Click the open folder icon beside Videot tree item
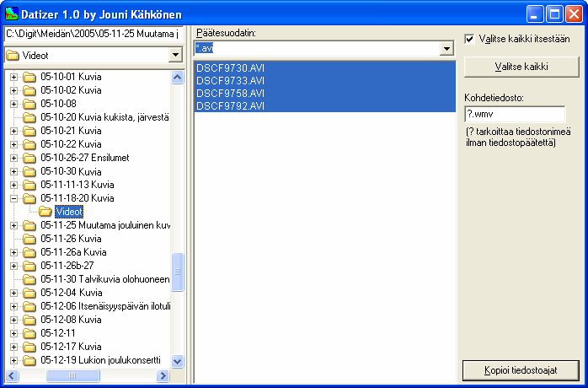 45,212
